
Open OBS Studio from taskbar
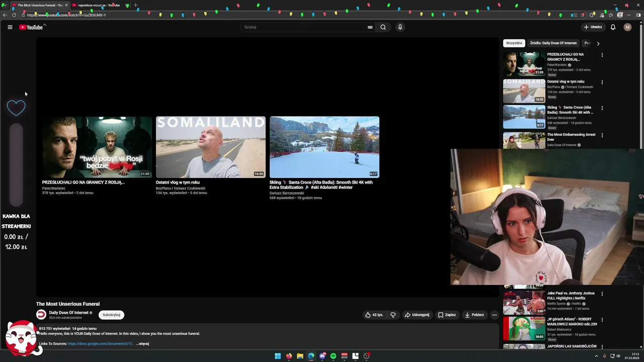[x=367, y=356]
